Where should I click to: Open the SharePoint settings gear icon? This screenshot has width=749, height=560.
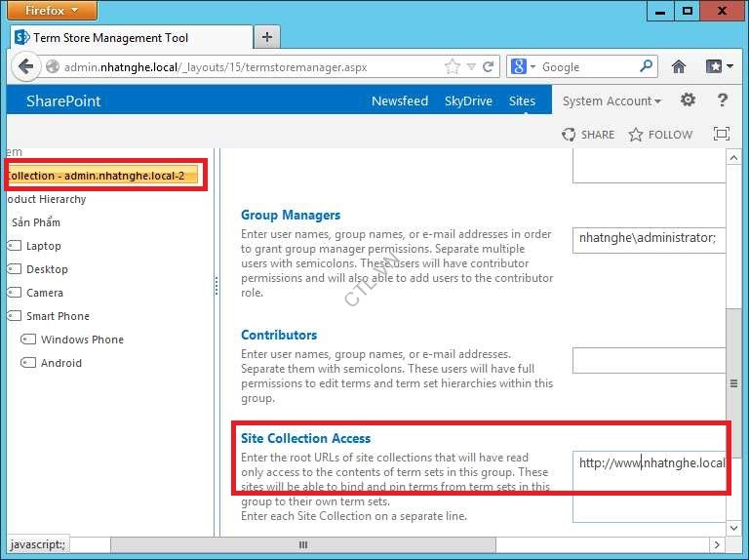688,100
